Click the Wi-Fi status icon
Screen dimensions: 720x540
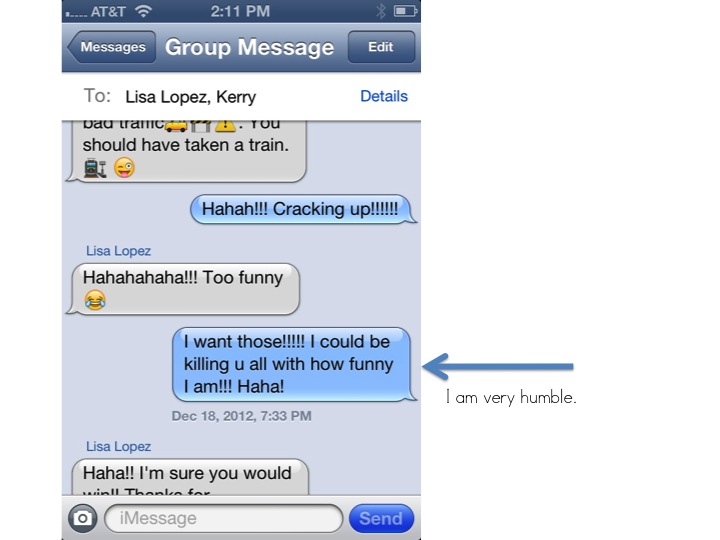click(144, 11)
